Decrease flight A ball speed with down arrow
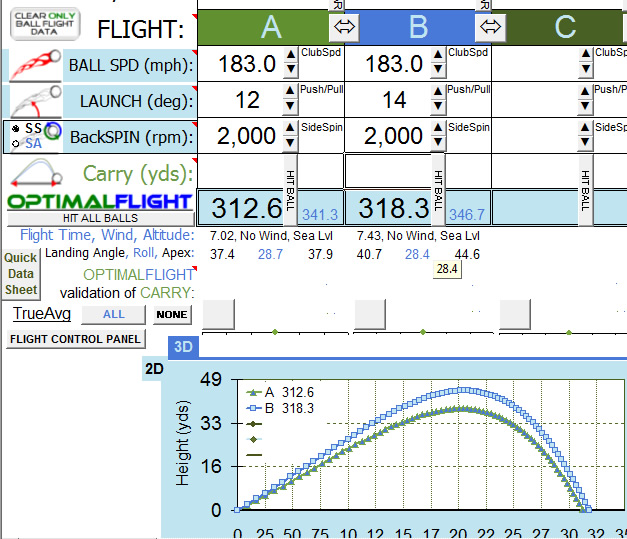Screen dimensions: 627x539 pyautogui.click(x=291, y=69)
